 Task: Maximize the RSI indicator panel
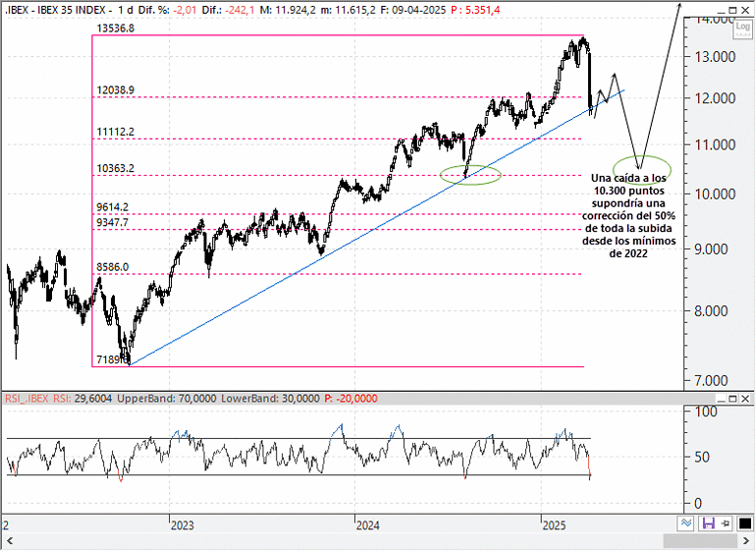click(732, 399)
